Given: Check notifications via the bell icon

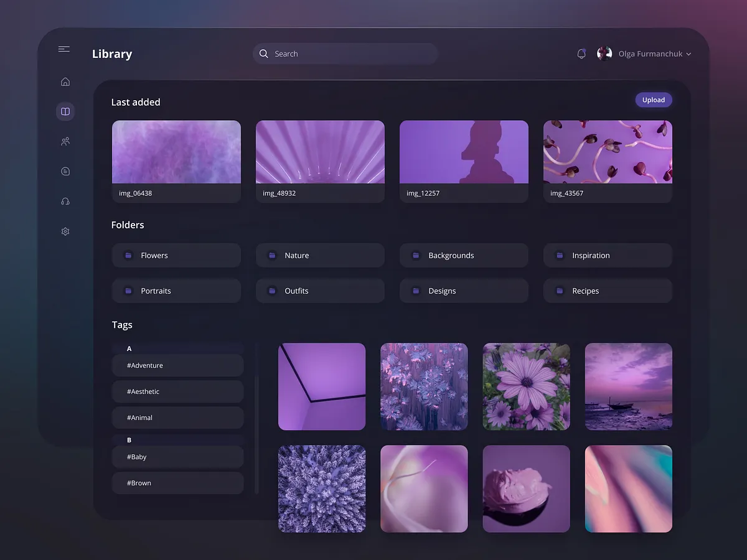Looking at the screenshot, I should pyautogui.click(x=581, y=54).
